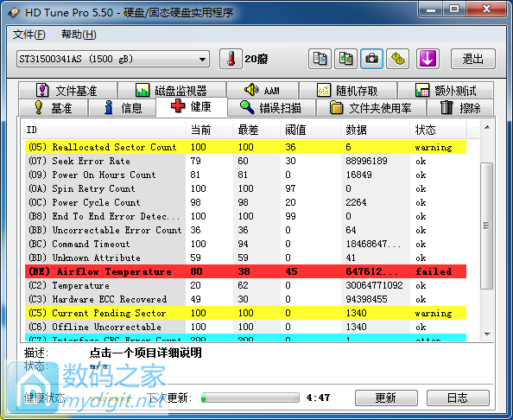Viewport: 513px width, 420px height.
Task: Switch to the 信息 tab
Action: pos(122,107)
